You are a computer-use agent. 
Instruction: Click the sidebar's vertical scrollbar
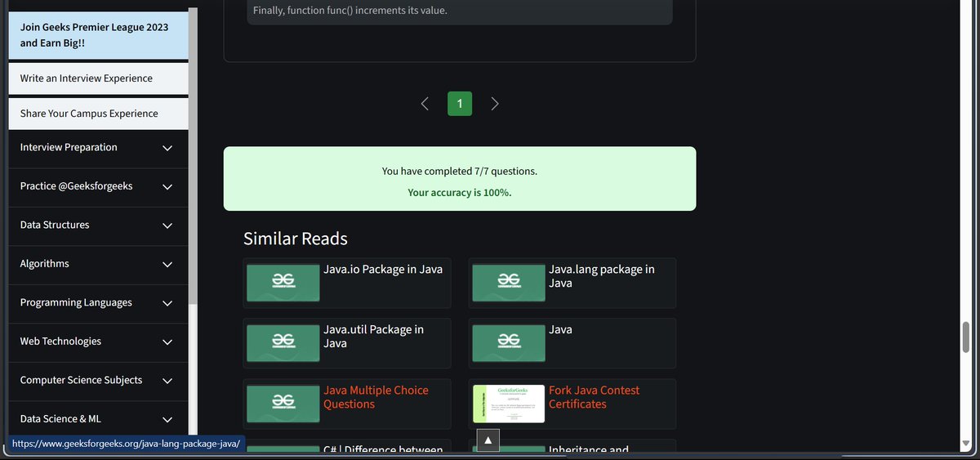(x=193, y=155)
